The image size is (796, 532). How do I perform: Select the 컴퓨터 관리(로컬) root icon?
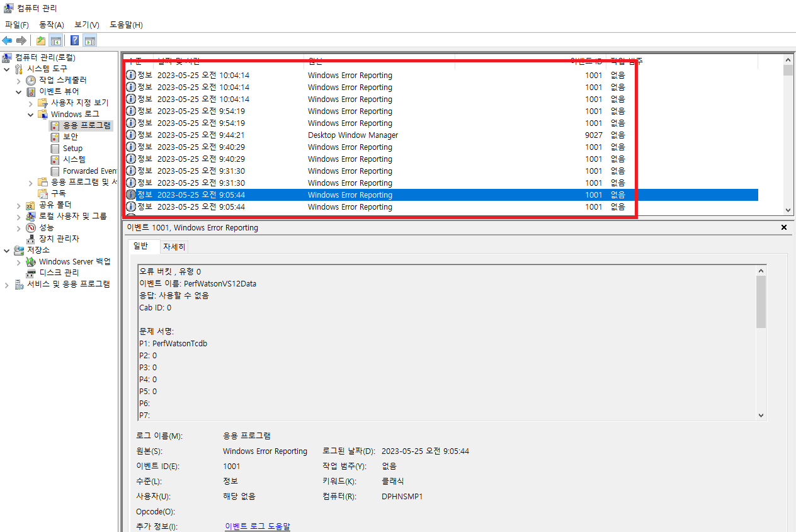tap(8, 57)
